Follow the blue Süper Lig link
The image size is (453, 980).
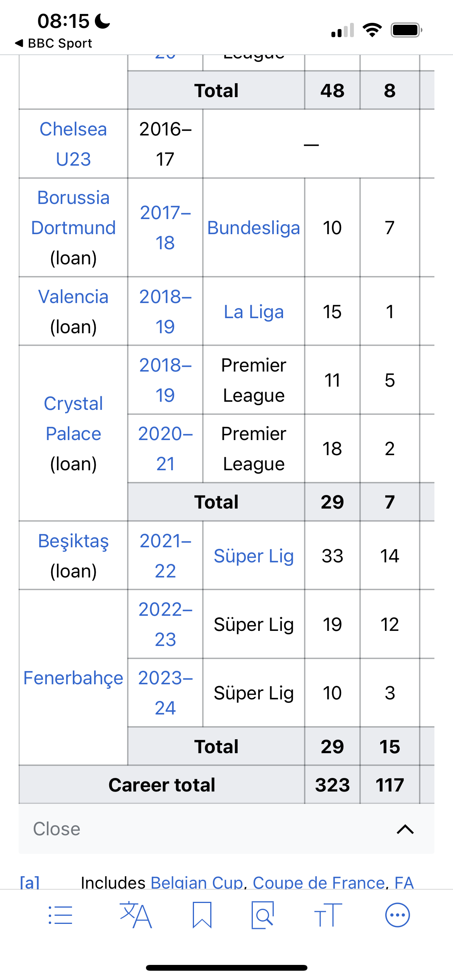click(x=254, y=556)
